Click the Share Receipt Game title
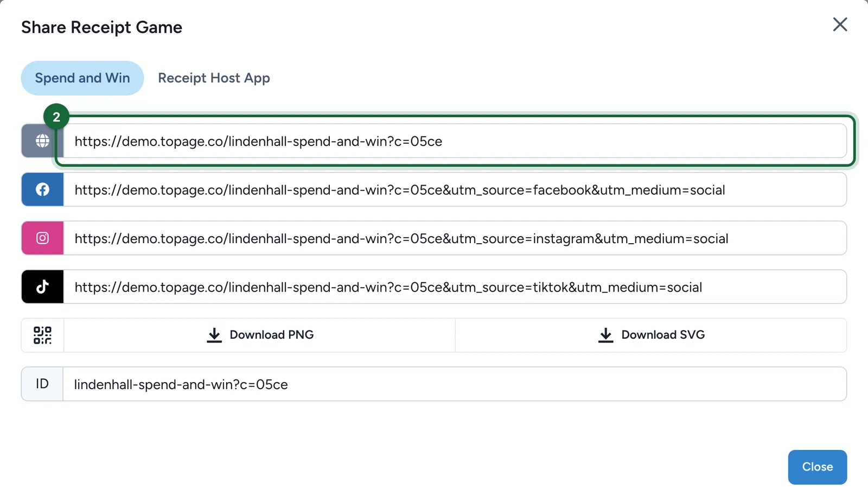Screen dimensions: 868x489 (x=101, y=27)
